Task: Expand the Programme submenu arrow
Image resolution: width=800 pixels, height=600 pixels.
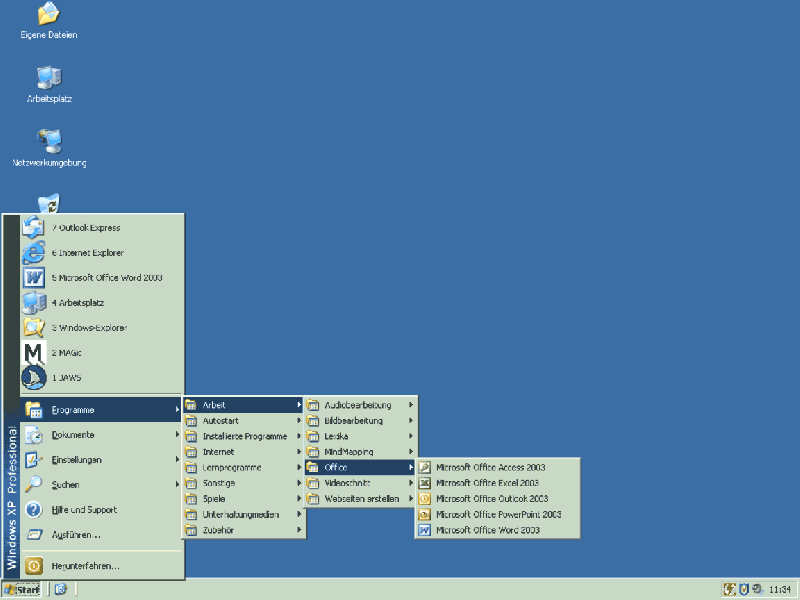Action: coord(177,410)
